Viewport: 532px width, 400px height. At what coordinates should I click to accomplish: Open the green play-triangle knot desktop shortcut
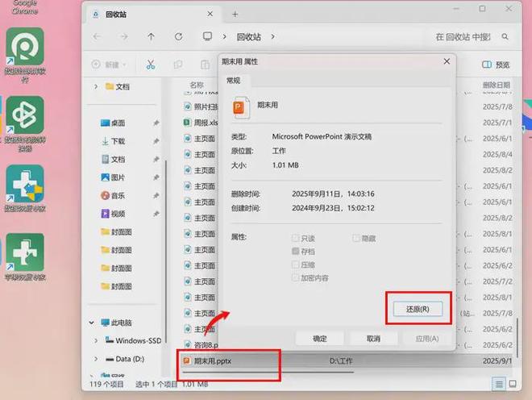coord(25,115)
